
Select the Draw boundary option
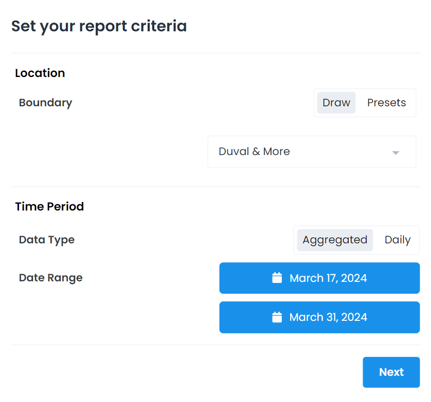336,103
